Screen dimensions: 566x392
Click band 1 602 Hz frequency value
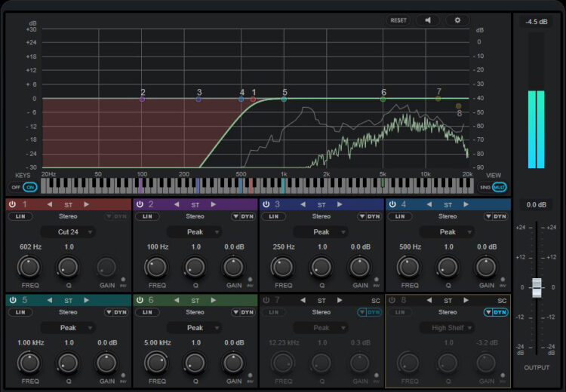tap(30, 247)
